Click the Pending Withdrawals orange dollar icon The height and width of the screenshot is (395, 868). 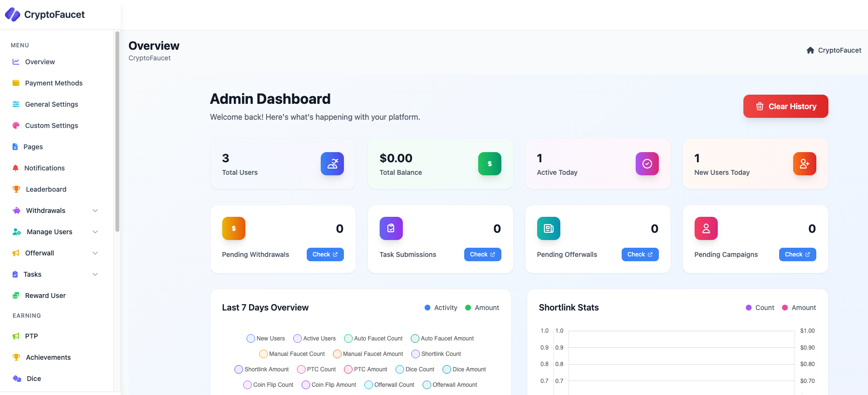(x=234, y=228)
